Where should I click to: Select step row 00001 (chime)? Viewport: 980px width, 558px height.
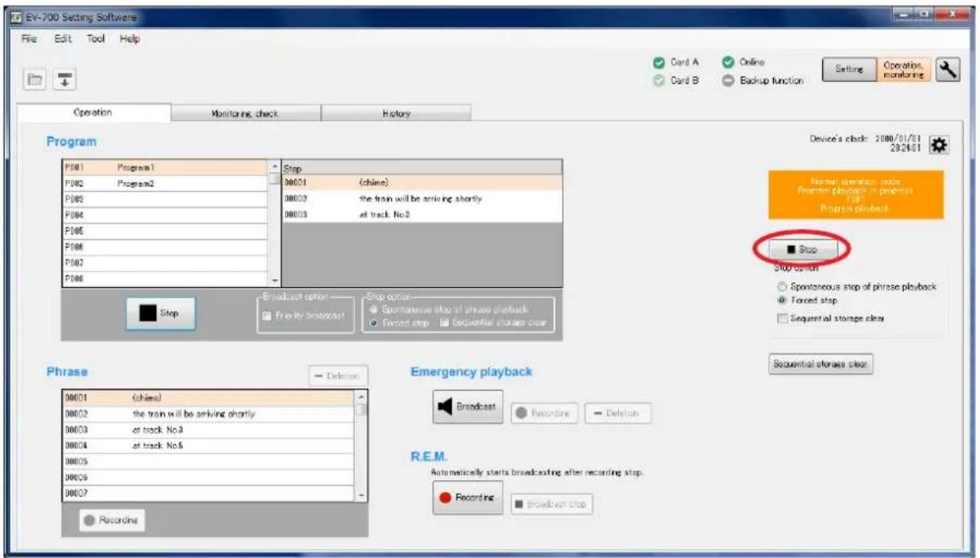point(422,182)
